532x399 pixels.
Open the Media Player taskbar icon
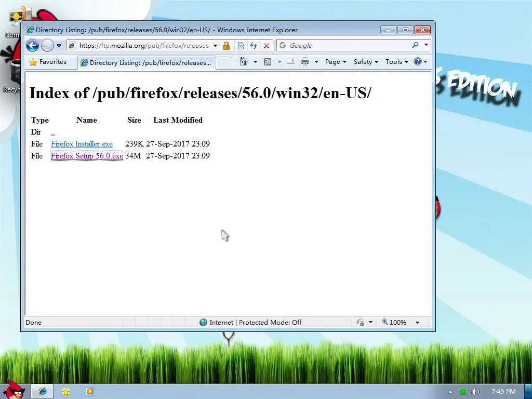90,392
